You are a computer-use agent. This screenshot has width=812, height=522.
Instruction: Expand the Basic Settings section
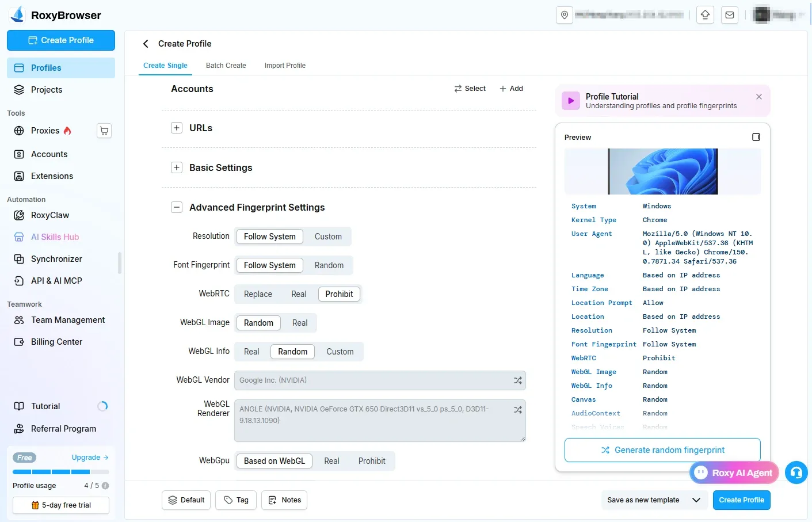pyautogui.click(x=177, y=167)
